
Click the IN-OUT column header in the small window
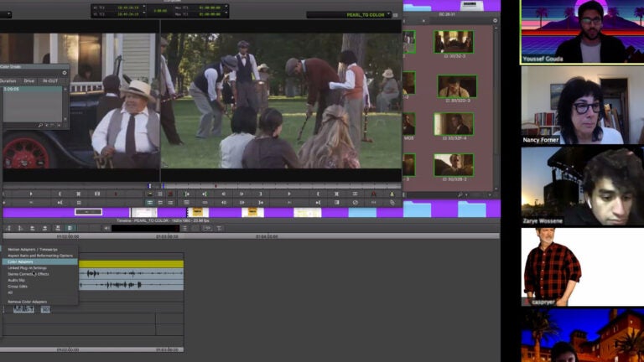click(50, 80)
